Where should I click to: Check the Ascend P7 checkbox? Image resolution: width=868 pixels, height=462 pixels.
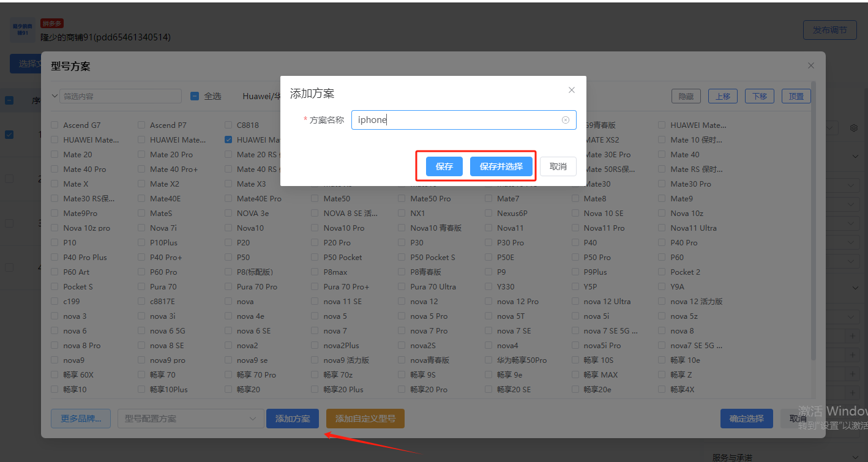(142, 125)
